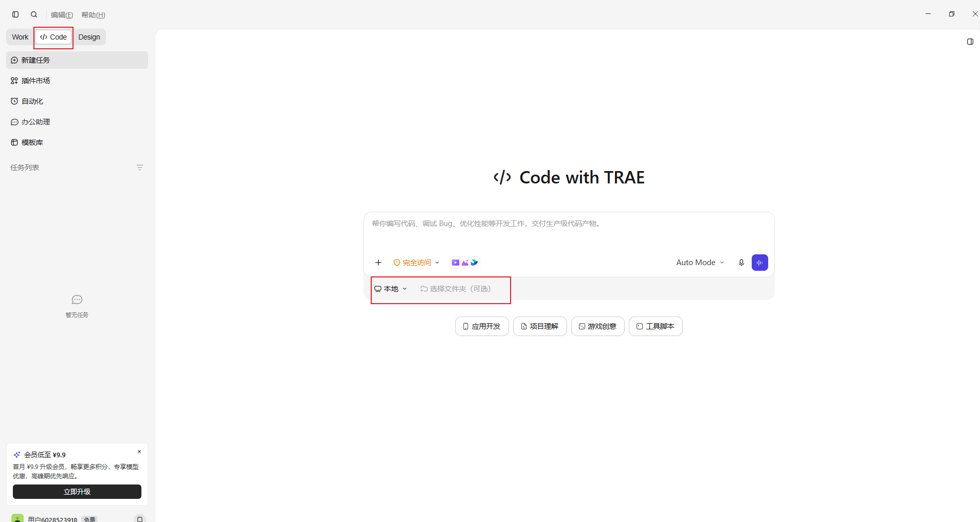Switch to the Design tab
This screenshot has height=522, width=980.
pos(89,37)
